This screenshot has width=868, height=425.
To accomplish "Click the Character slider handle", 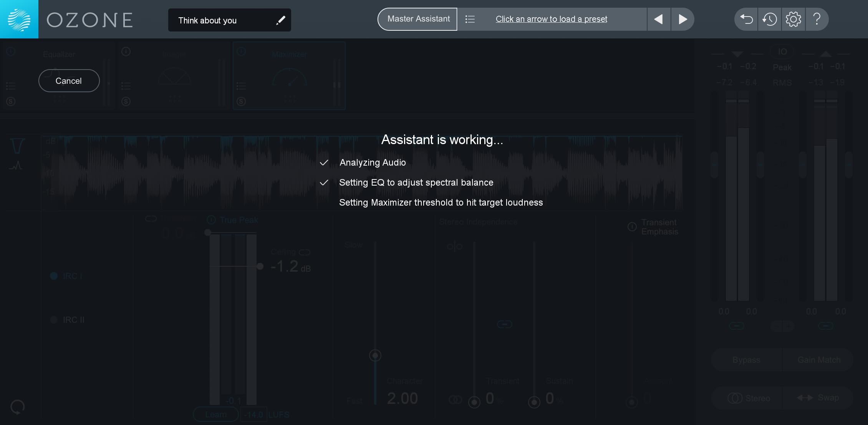I will (375, 355).
